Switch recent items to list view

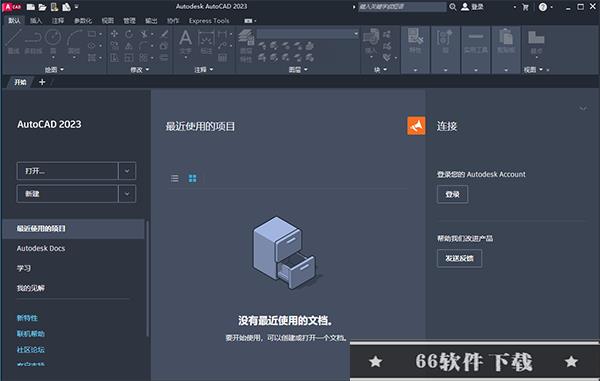point(174,178)
